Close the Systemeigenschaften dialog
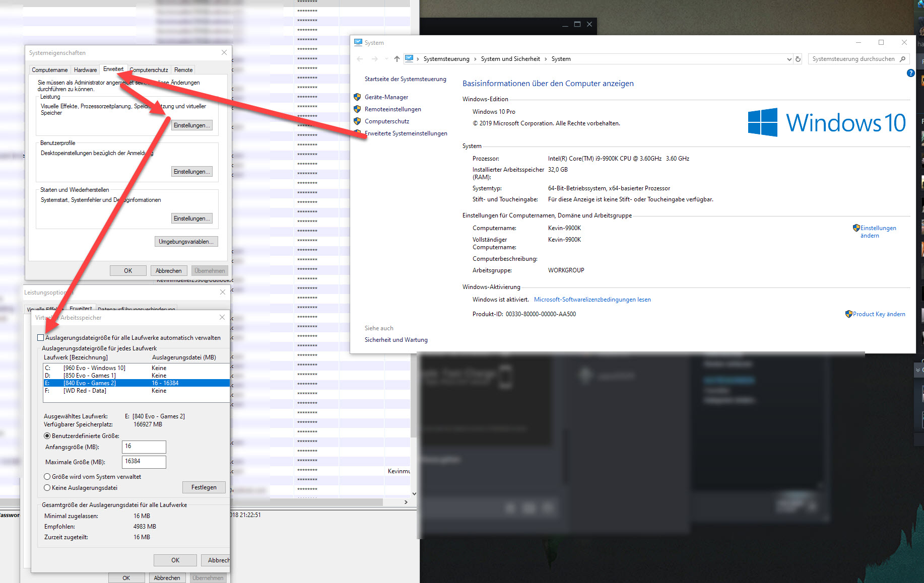 [224, 52]
